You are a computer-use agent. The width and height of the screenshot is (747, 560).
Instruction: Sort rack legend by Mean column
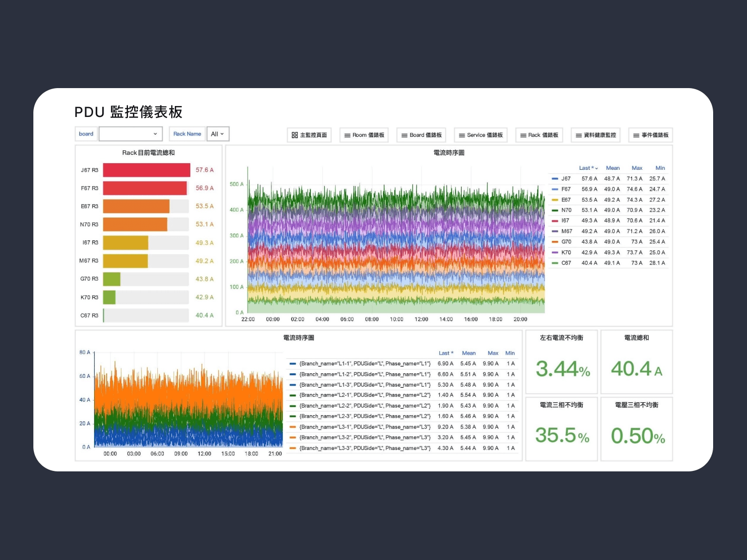click(x=613, y=168)
